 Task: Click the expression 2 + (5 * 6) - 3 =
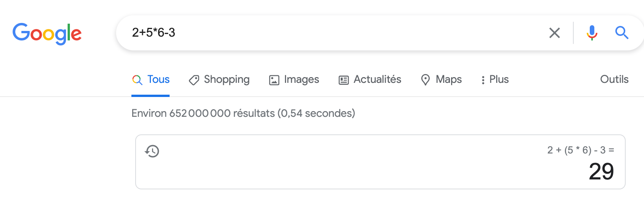pos(581,150)
